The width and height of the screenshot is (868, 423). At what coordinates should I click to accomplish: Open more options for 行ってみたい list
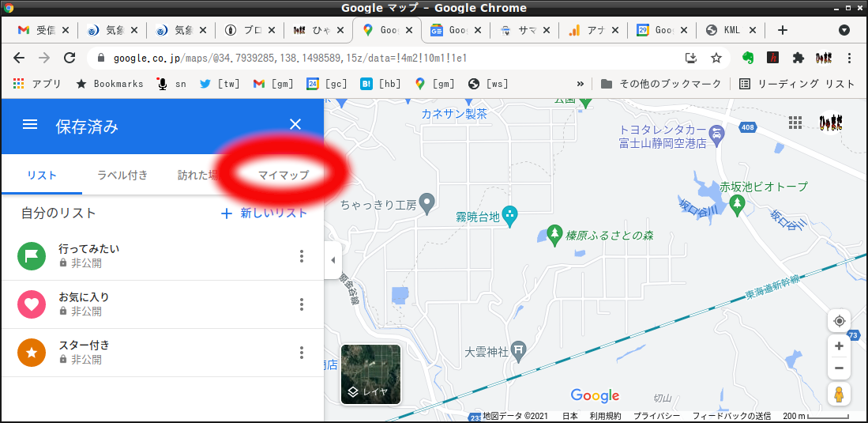[302, 256]
